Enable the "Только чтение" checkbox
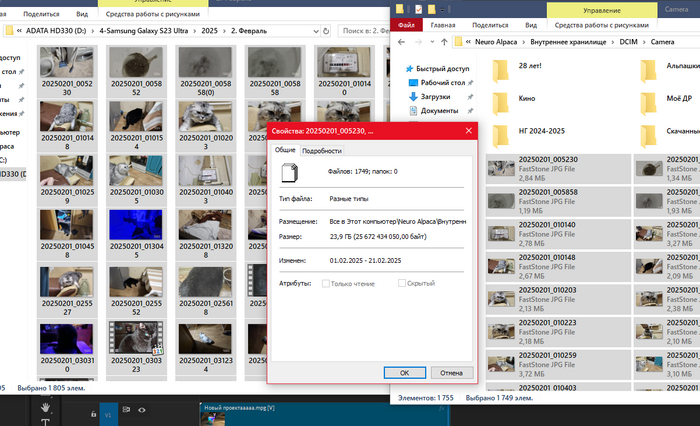This screenshot has width=700, height=426. [327, 284]
